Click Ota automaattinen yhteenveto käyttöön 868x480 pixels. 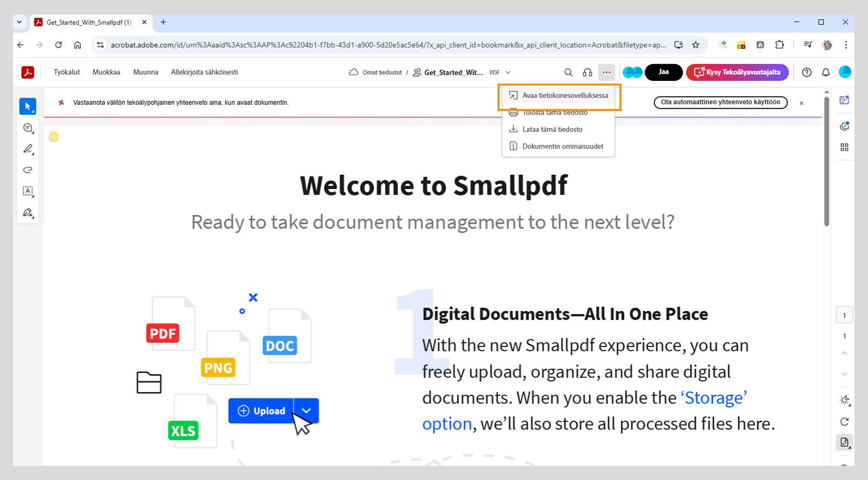click(720, 102)
